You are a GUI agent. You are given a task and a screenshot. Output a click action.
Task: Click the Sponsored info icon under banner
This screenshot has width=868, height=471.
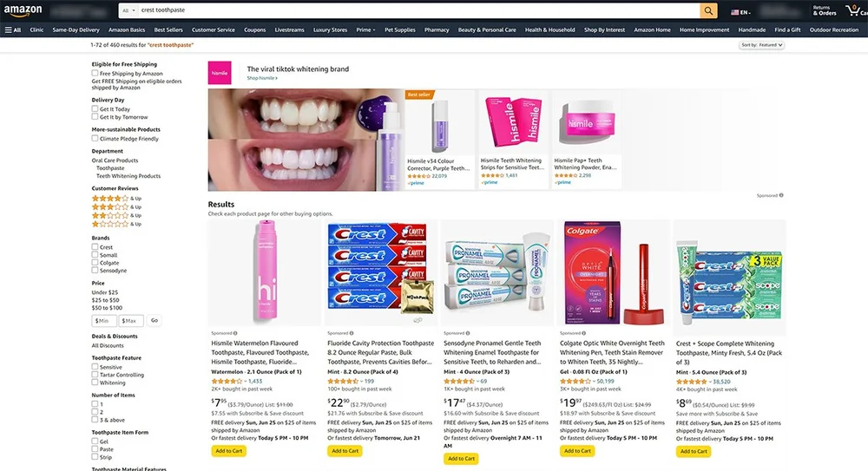tap(781, 195)
